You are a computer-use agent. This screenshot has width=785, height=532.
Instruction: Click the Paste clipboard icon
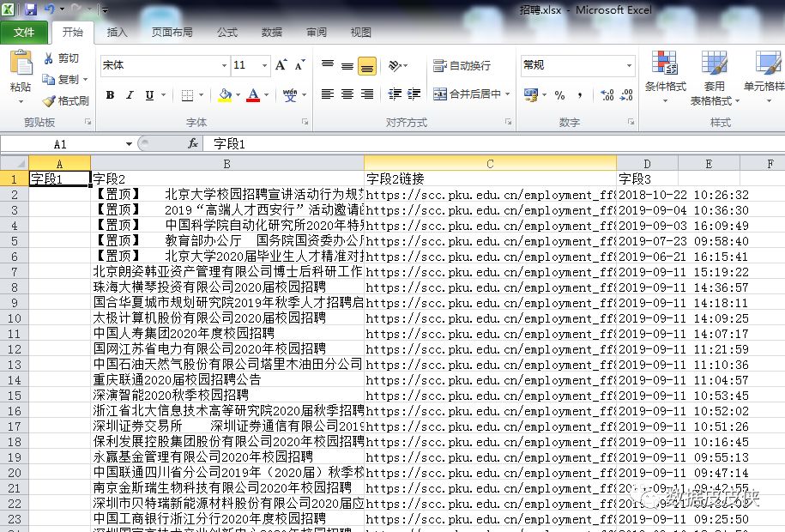(x=21, y=63)
